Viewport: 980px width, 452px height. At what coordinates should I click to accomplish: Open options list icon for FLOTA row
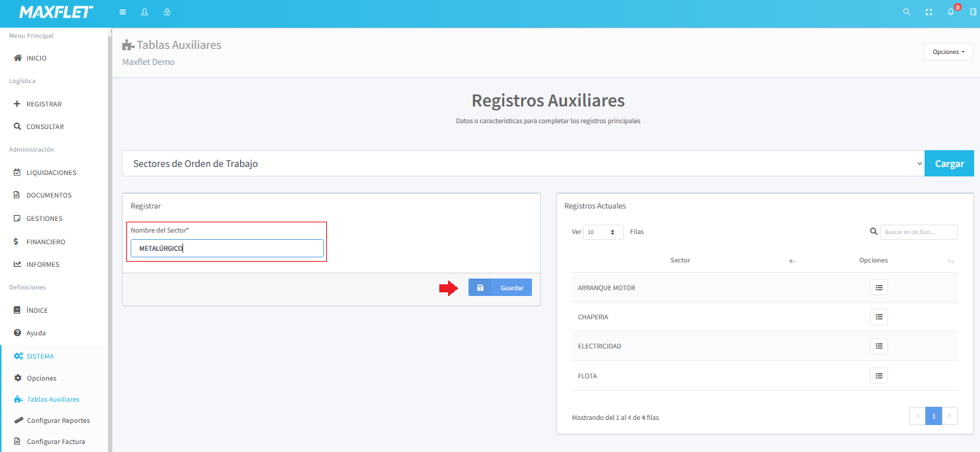pyautogui.click(x=879, y=376)
